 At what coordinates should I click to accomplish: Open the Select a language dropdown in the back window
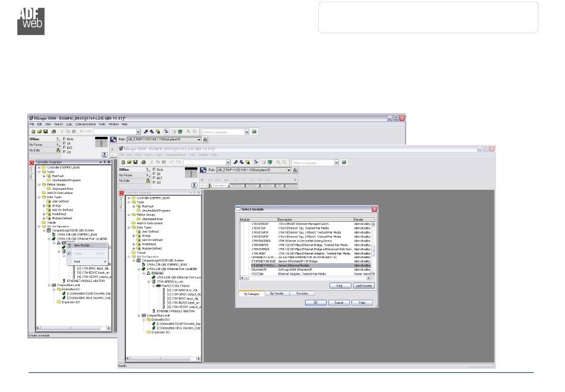click(x=246, y=131)
